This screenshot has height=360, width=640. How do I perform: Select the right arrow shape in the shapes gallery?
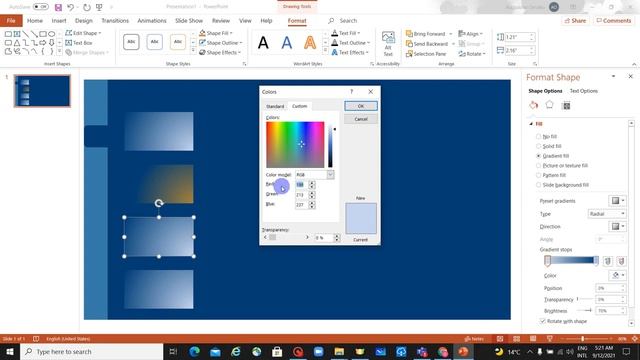[43, 43]
